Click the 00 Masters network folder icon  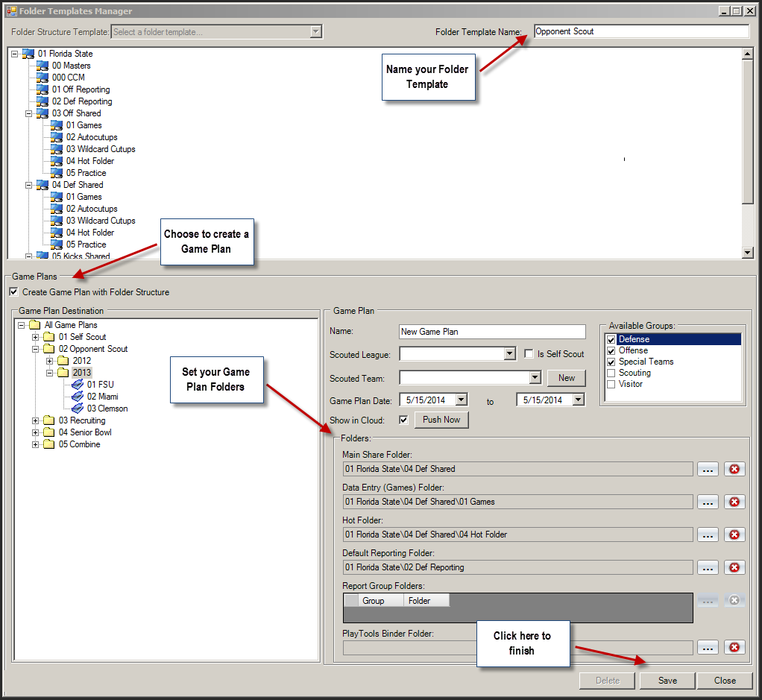[x=42, y=66]
